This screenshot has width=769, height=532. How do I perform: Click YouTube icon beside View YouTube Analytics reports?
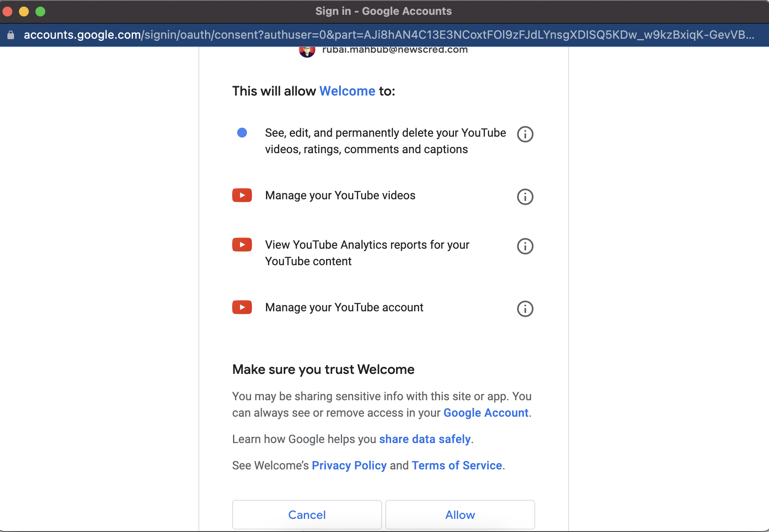click(x=242, y=245)
